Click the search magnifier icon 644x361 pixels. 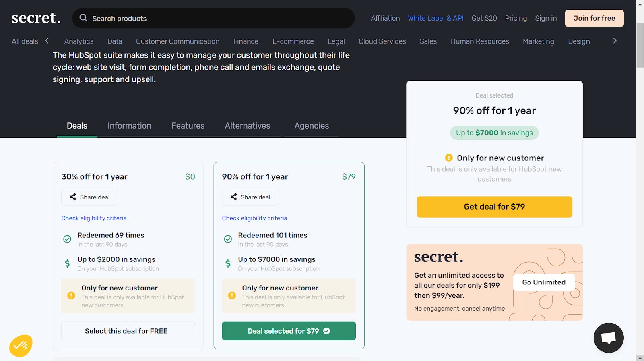[83, 18]
